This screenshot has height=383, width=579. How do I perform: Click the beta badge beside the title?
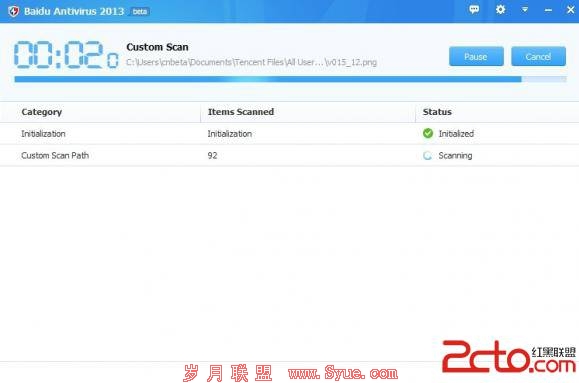(x=140, y=11)
